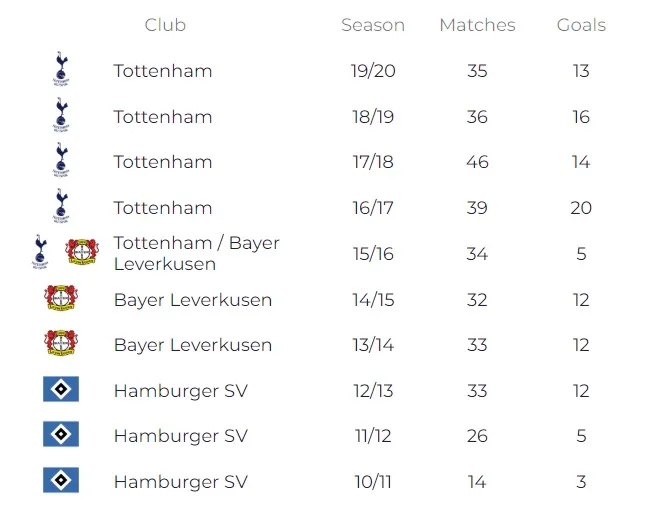Click the Tottenham crest in the 16/17 row
The image size is (648, 519).
tap(61, 207)
